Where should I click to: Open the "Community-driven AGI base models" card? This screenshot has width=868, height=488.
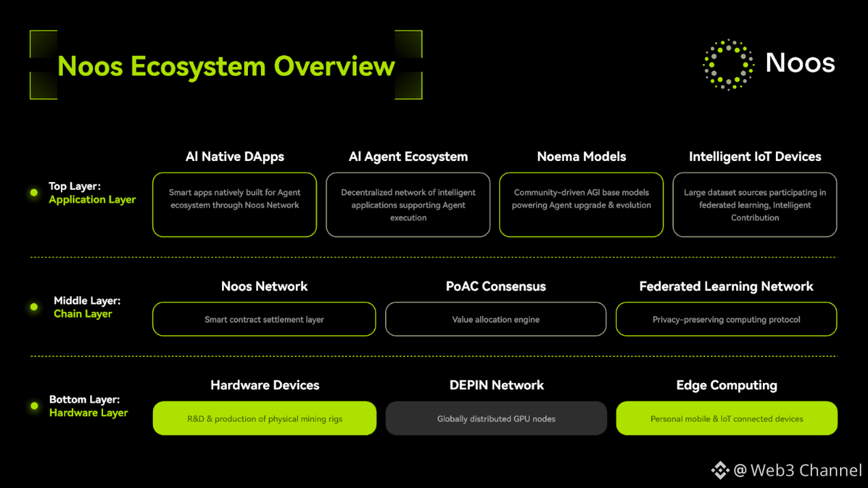pos(581,205)
